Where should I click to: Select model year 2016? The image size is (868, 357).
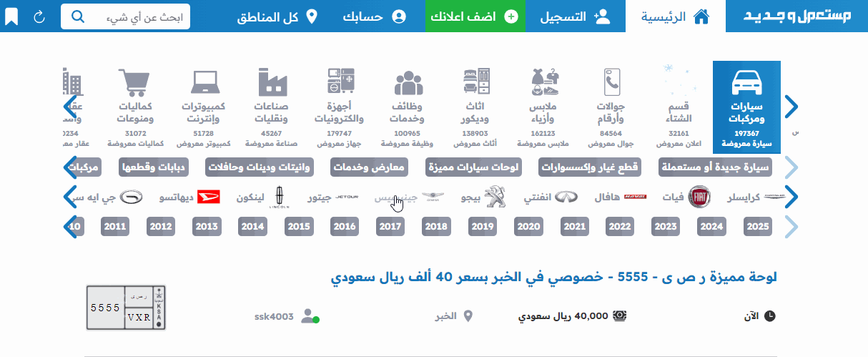coord(345,227)
